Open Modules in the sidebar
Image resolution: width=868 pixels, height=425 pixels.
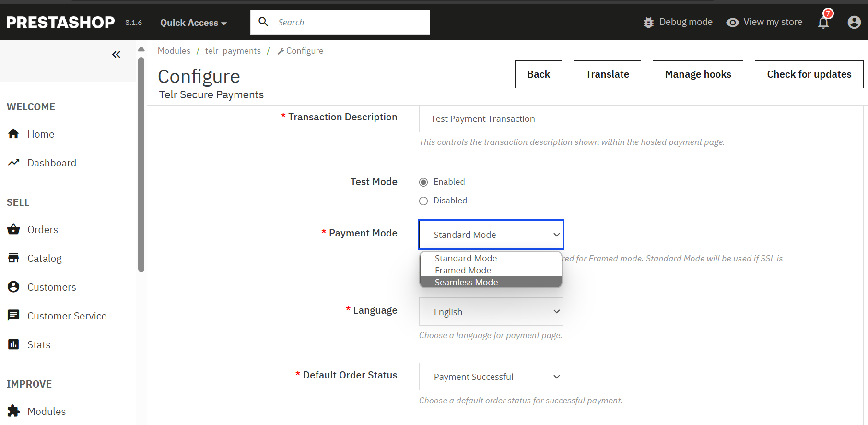47,412
